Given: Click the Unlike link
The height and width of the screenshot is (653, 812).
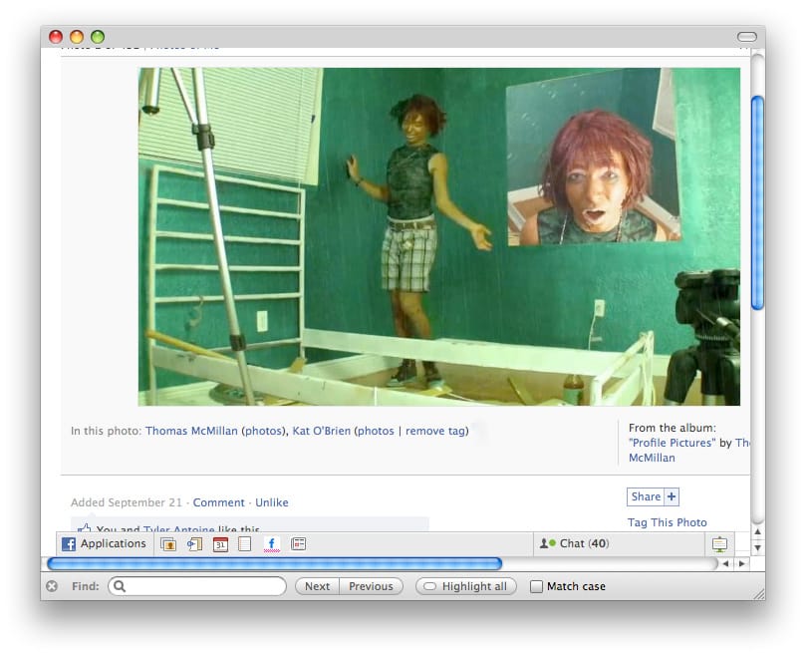Looking at the screenshot, I should pos(272,502).
